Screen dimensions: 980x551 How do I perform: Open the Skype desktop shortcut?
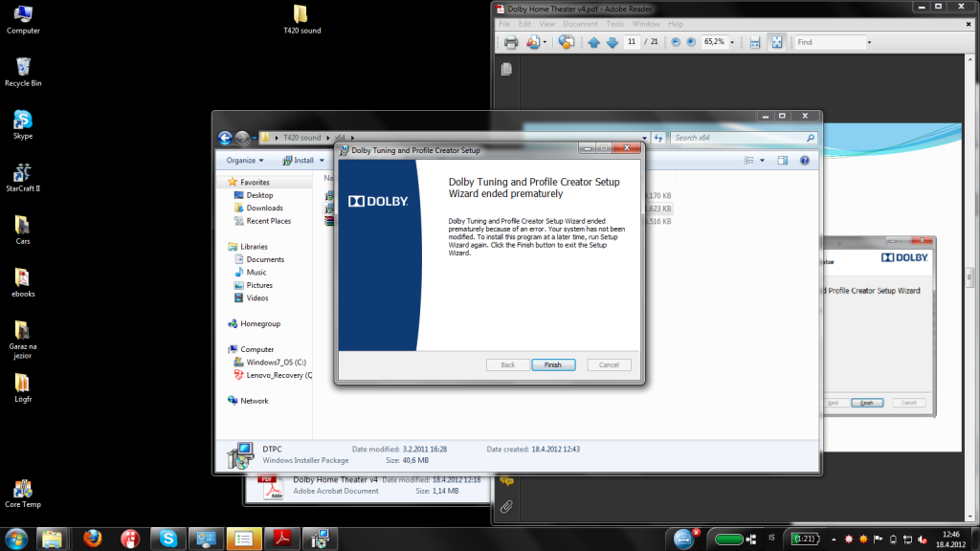[x=23, y=125]
